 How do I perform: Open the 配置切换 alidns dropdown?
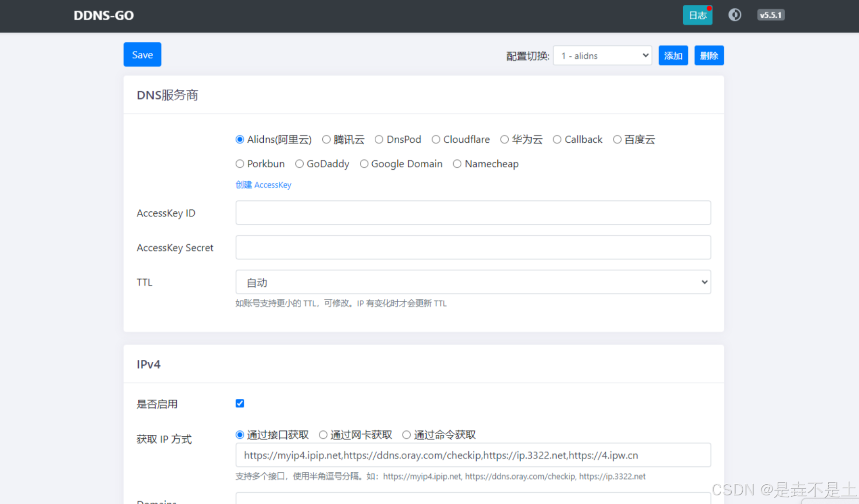pyautogui.click(x=602, y=56)
